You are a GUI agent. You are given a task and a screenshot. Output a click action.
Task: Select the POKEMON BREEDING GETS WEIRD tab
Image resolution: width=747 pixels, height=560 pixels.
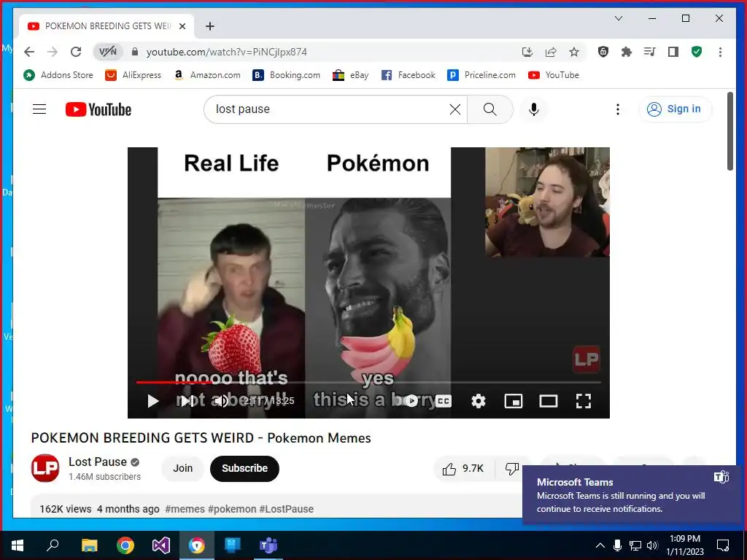tap(107, 26)
